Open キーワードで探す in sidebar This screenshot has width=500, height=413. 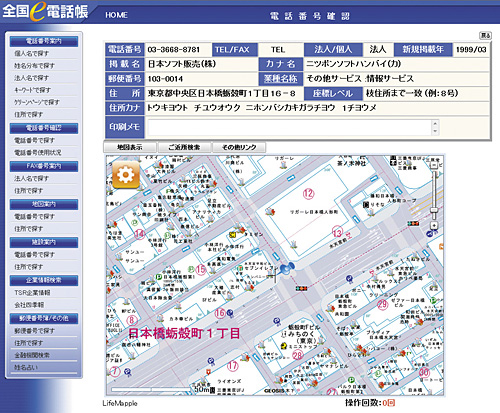click(x=32, y=90)
